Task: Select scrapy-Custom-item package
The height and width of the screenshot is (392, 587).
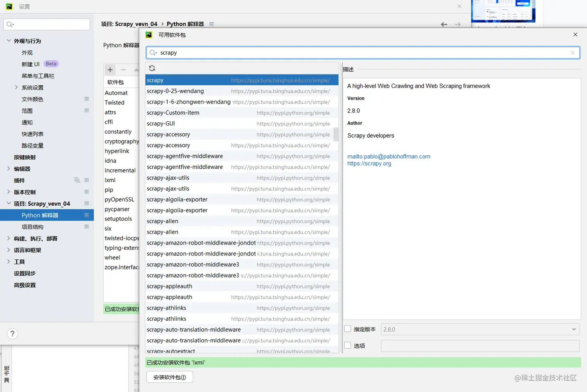Action: [x=239, y=113]
